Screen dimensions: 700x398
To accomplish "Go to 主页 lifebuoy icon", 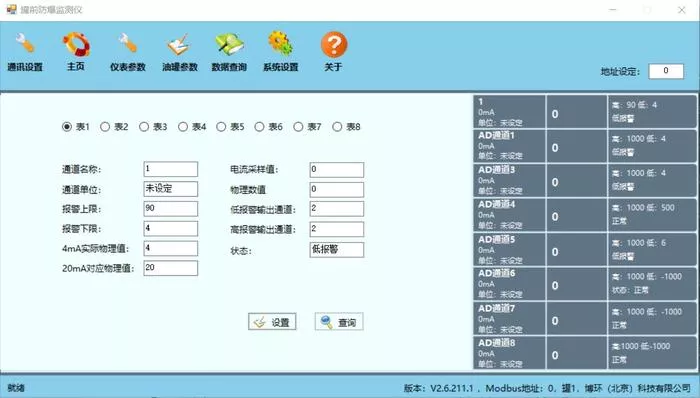I will pyautogui.click(x=76, y=45).
